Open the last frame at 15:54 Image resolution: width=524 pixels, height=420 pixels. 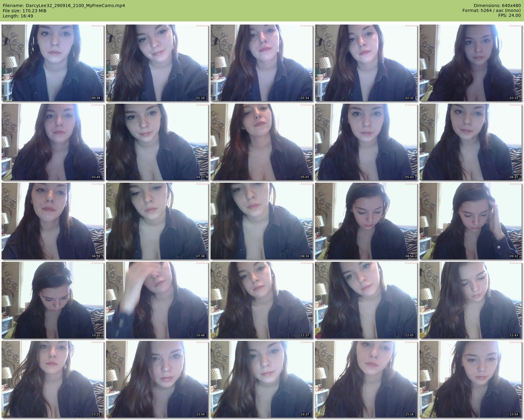(x=470, y=379)
